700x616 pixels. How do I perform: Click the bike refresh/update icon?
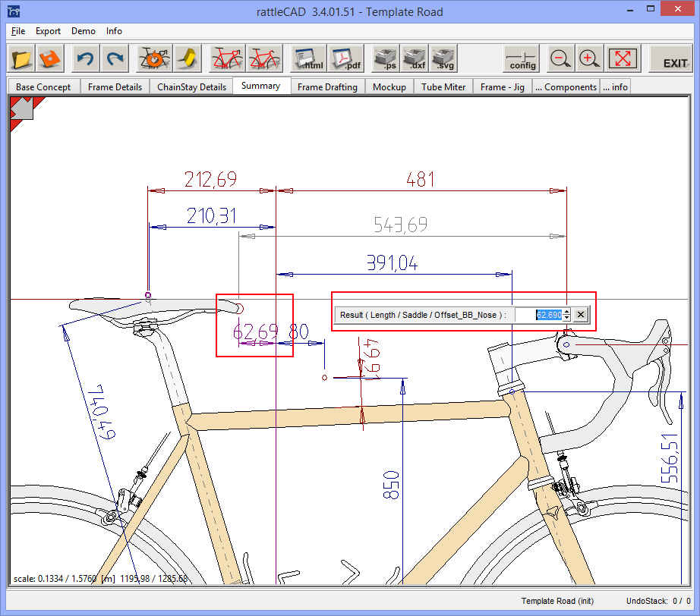point(154,58)
